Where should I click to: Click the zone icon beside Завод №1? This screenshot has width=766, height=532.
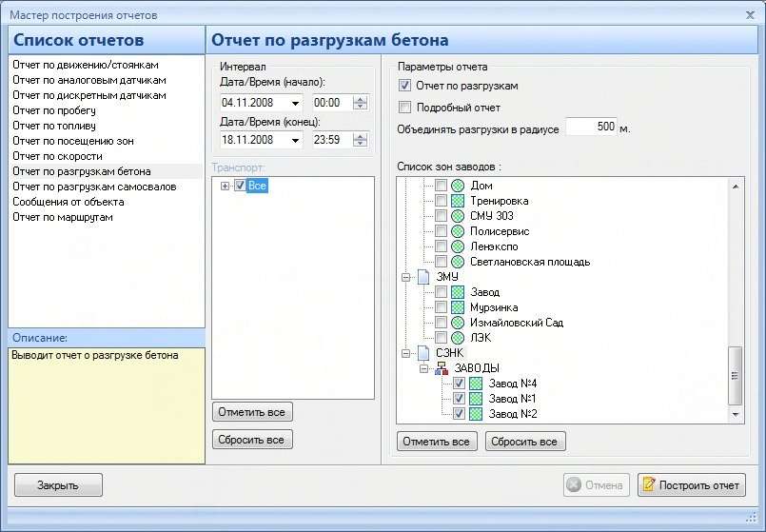click(476, 399)
